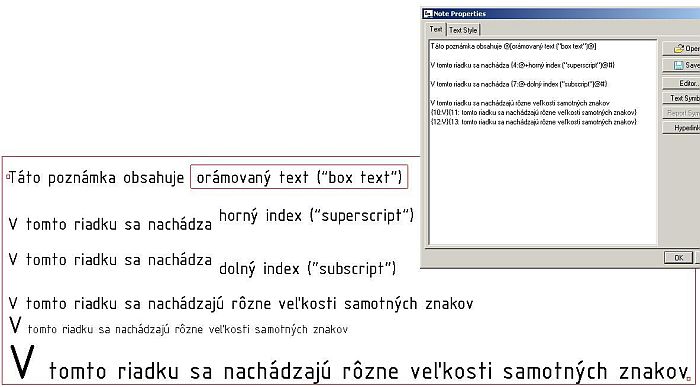Click the small-font 'tomto riadku' line in drawing
The image size is (700, 387).
click(x=188, y=329)
